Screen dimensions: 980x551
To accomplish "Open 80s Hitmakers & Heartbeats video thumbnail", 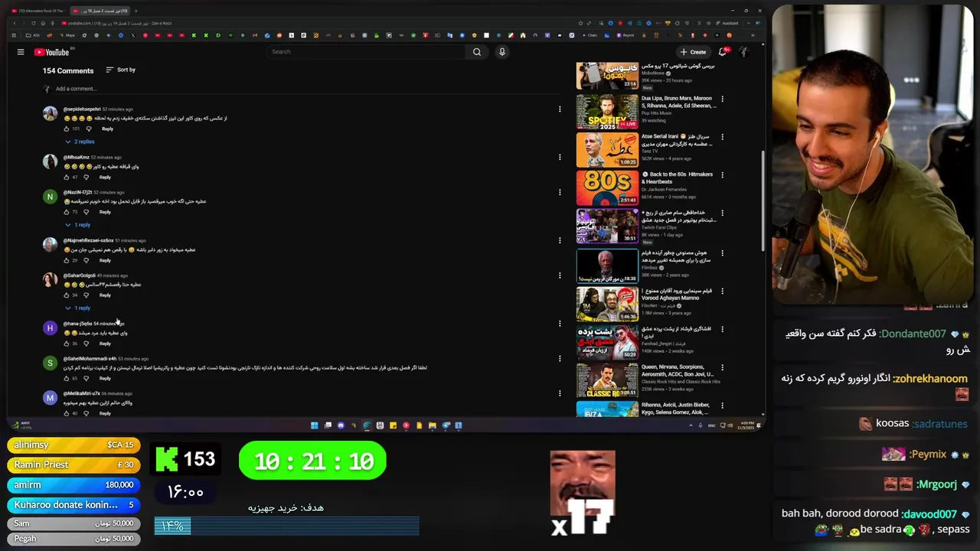I will pos(607,187).
